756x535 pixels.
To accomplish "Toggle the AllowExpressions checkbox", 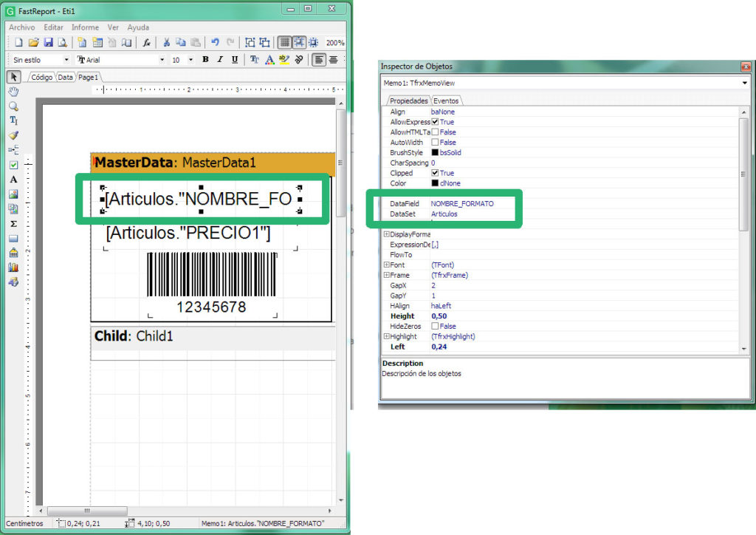I will (x=435, y=122).
